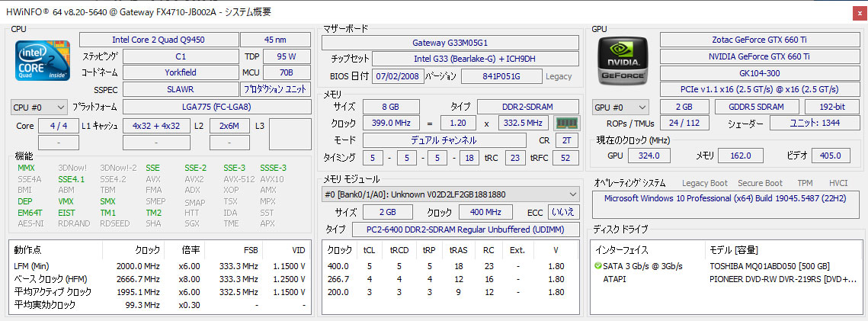The height and width of the screenshot is (321, 868).
Task: Select the ベース クロック (HFM) row
Action: [x=160, y=278]
